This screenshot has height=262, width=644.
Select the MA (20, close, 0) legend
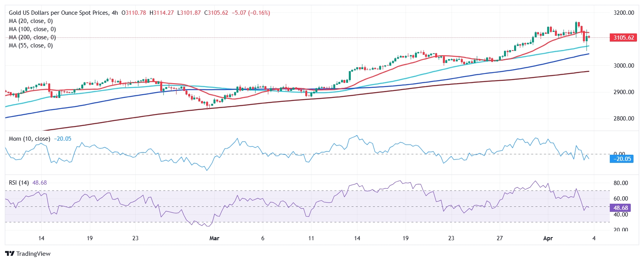click(31, 21)
